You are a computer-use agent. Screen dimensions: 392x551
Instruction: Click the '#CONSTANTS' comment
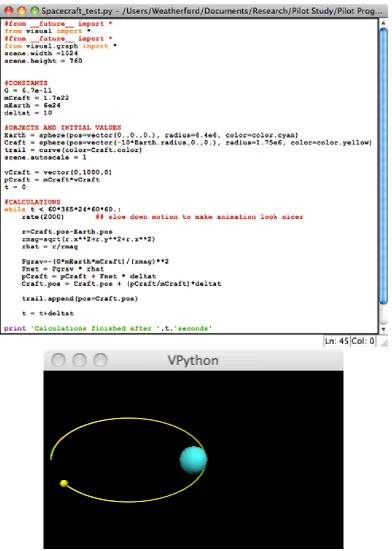point(26,83)
